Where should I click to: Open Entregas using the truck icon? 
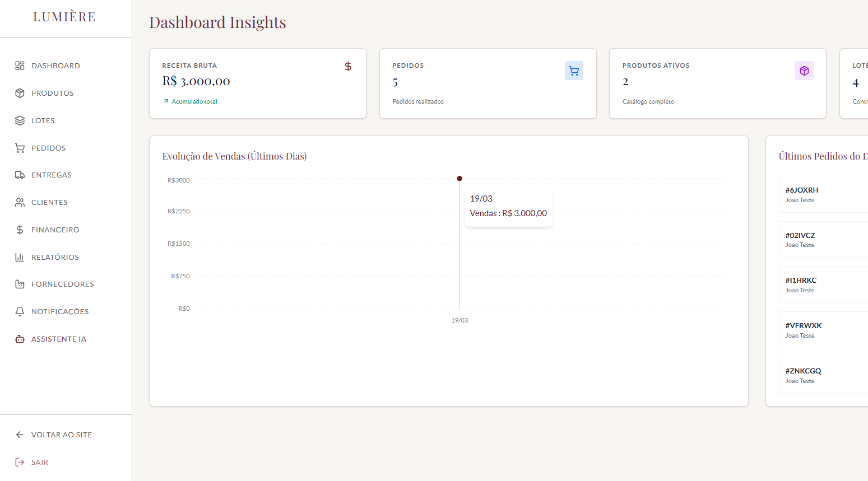pyautogui.click(x=20, y=175)
